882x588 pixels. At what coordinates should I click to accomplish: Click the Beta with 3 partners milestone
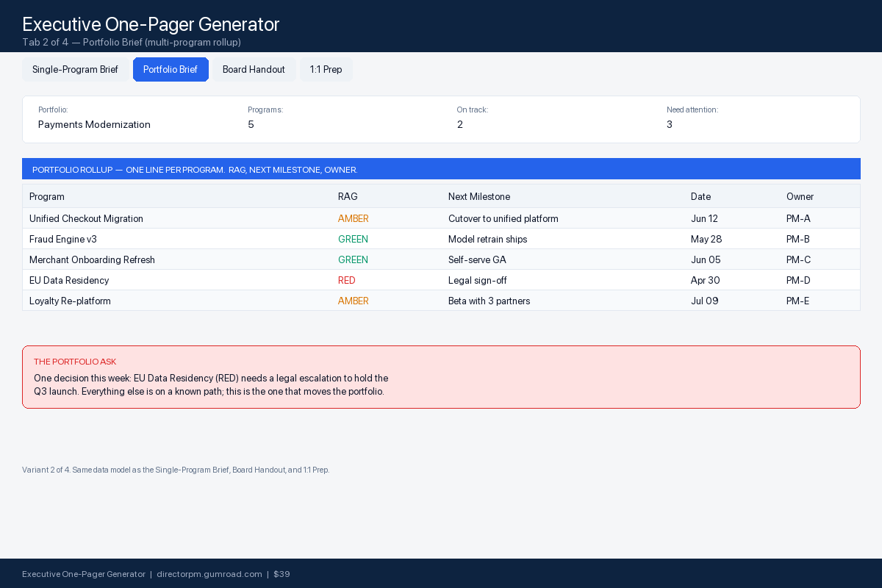(x=489, y=301)
